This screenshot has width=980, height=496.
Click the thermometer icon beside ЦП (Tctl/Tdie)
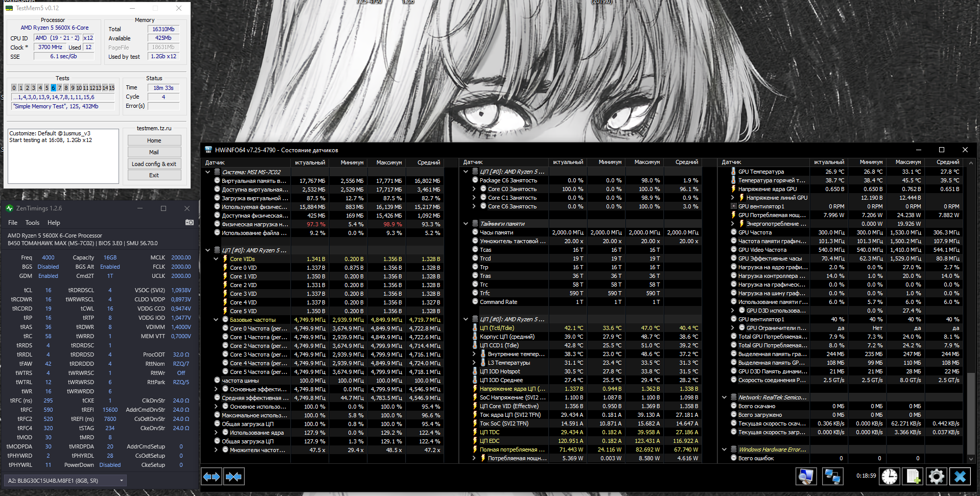[475, 328]
